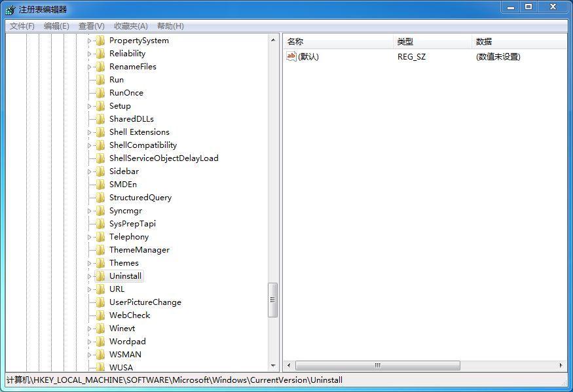
Task: Expand the Uninstall key arrow
Action: (x=90, y=277)
